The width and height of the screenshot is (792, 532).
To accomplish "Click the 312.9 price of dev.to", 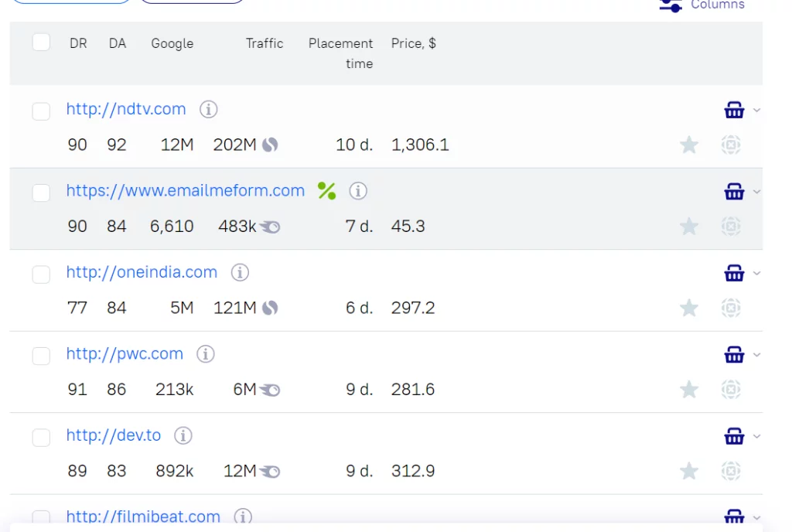I will (x=413, y=472).
